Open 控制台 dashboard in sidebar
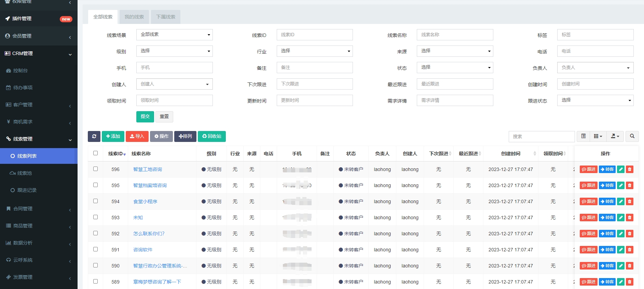The width and height of the screenshot is (644, 289). coord(39,70)
